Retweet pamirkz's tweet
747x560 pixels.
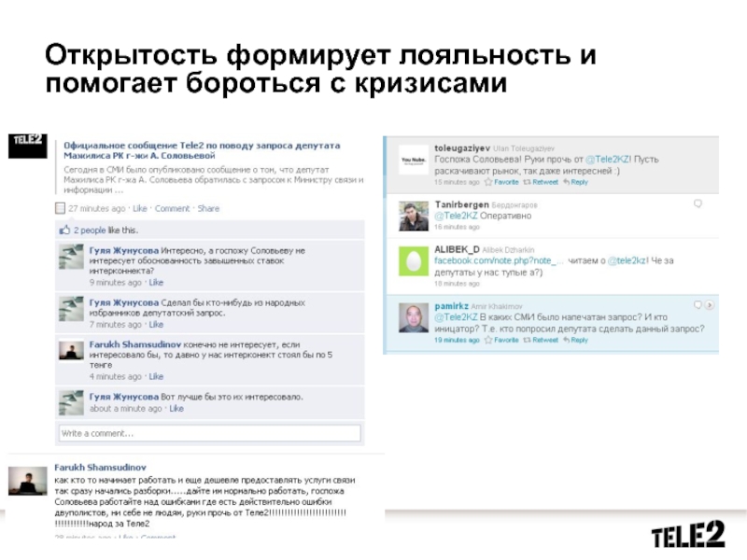[x=541, y=340]
